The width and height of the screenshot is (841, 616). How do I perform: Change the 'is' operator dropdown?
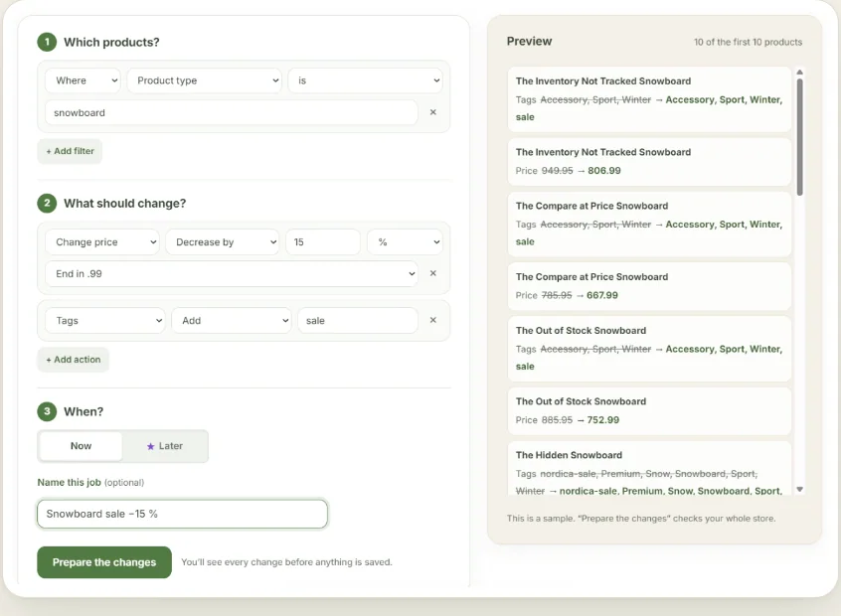pos(365,80)
